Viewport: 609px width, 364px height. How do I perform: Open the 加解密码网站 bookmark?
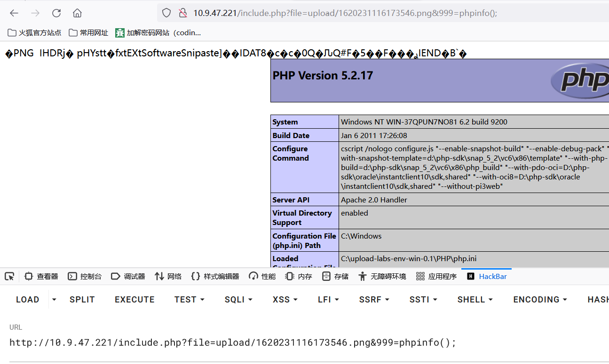tap(158, 33)
